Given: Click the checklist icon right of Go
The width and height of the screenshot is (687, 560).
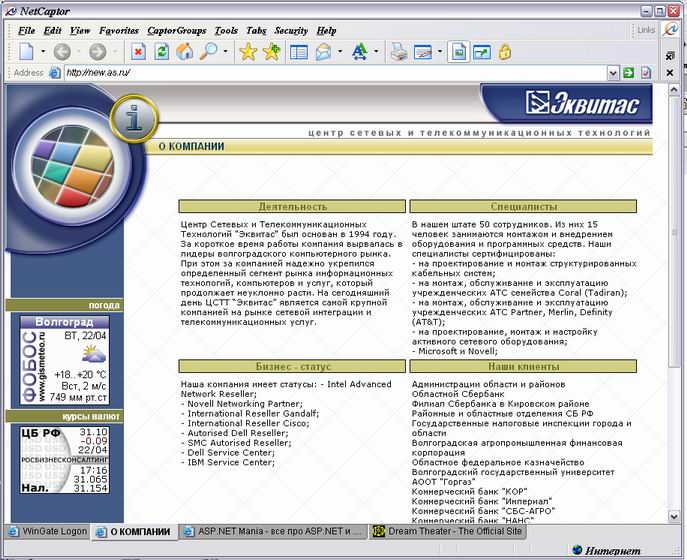Looking at the screenshot, I should click(646, 73).
